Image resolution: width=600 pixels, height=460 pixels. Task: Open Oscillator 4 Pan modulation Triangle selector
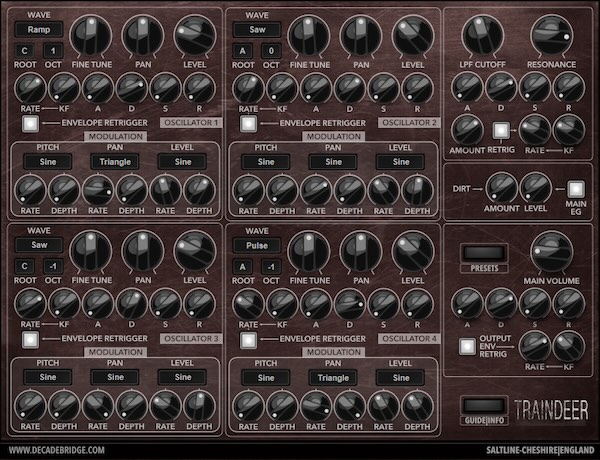tap(333, 378)
